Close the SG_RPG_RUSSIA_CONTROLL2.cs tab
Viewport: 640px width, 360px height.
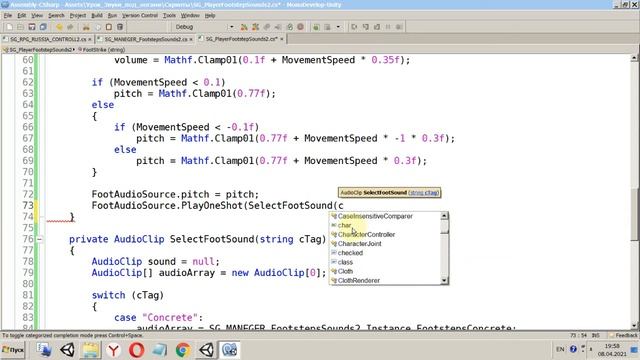click(90, 39)
